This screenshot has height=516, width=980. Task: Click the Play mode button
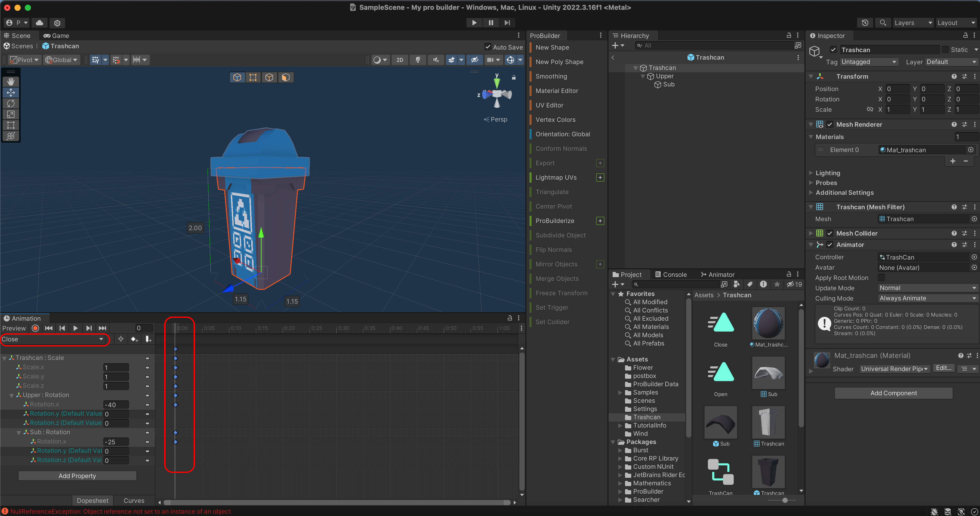click(x=474, y=23)
